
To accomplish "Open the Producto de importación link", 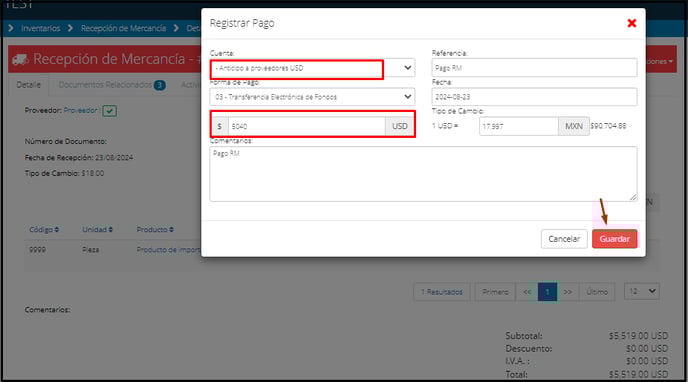I will coord(168,250).
